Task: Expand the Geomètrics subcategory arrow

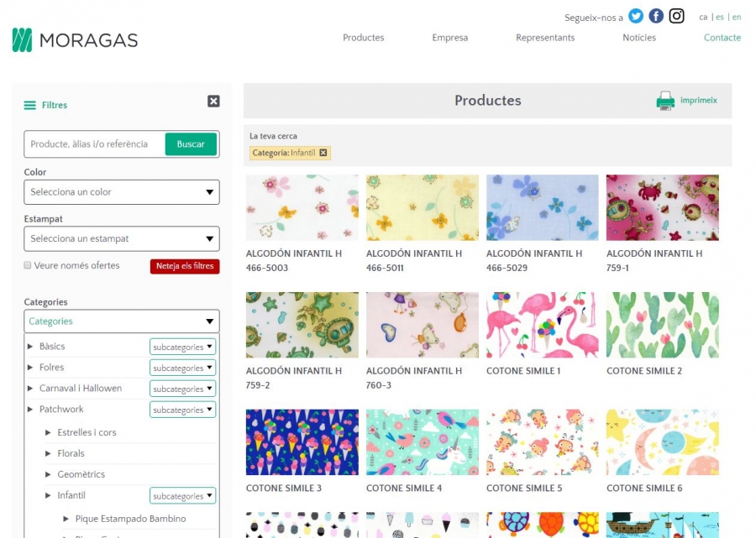Action: (48, 474)
